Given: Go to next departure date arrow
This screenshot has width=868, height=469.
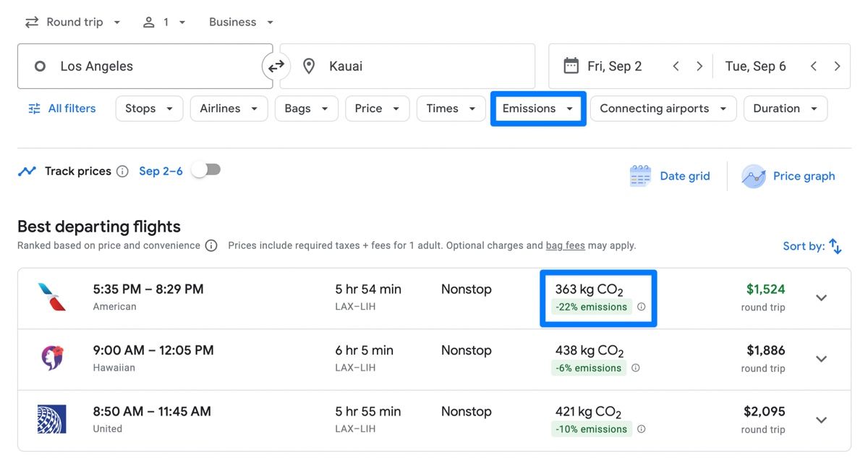Looking at the screenshot, I should [x=699, y=66].
